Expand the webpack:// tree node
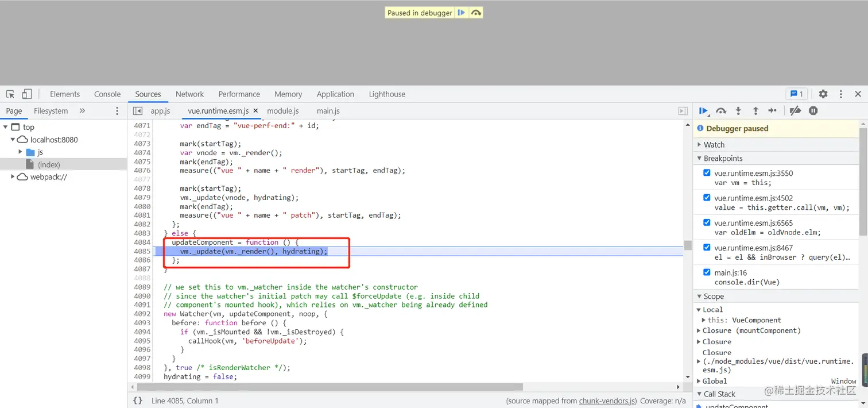 click(x=13, y=177)
